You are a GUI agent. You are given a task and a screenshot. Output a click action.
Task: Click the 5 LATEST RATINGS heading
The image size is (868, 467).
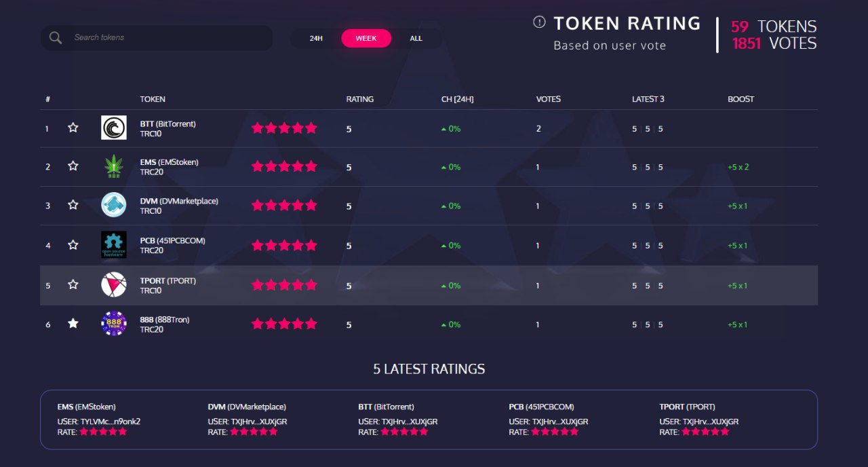click(x=429, y=369)
